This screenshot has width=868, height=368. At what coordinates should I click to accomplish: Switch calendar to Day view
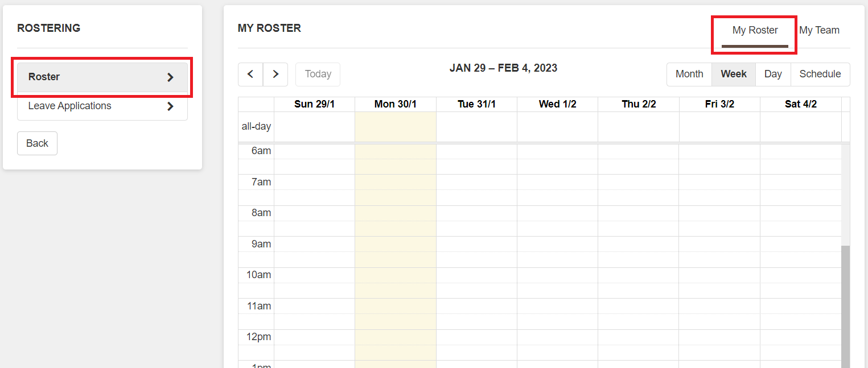[x=773, y=75]
